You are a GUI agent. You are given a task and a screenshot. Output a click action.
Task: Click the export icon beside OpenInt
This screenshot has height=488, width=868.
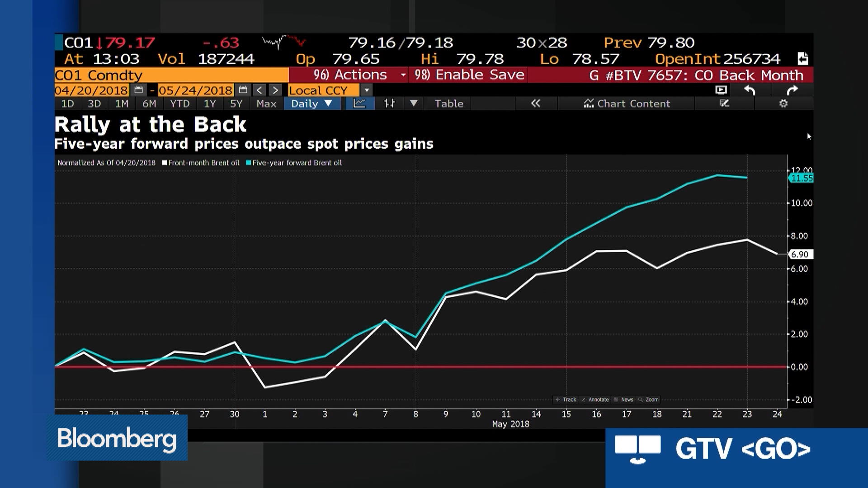[802, 59]
